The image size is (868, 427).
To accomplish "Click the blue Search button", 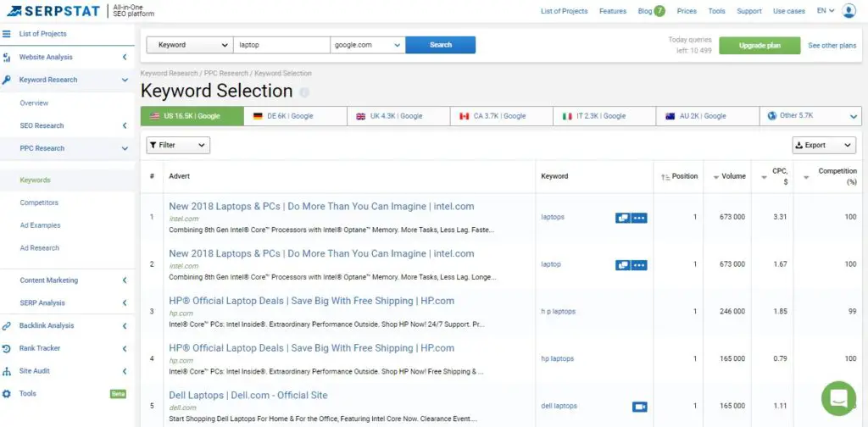I will coord(441,45).
